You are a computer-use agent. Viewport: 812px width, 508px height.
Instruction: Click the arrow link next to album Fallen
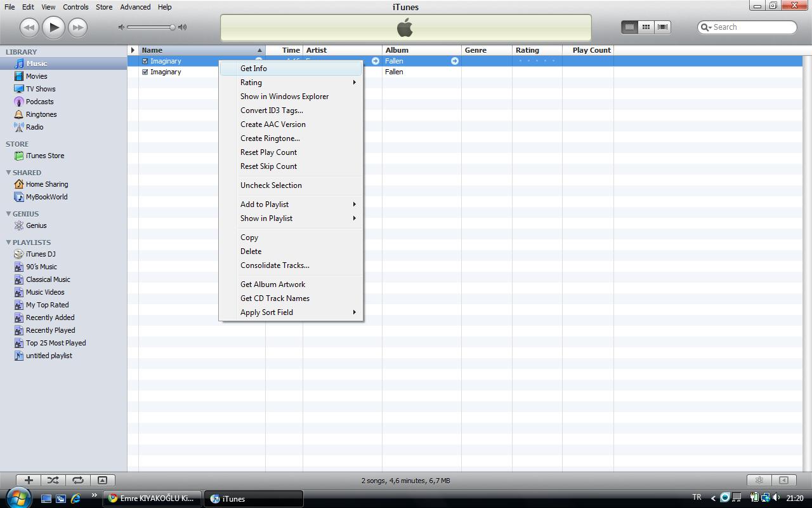point(455,61)
